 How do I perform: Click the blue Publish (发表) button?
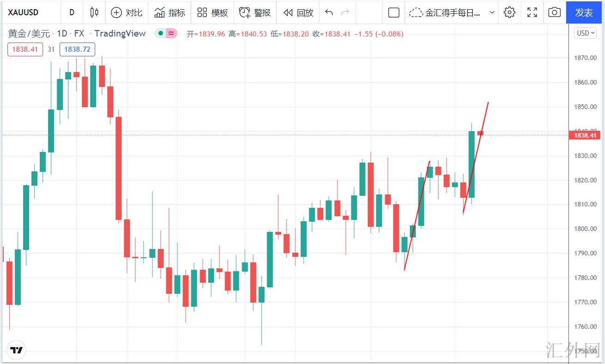point(584,12)
